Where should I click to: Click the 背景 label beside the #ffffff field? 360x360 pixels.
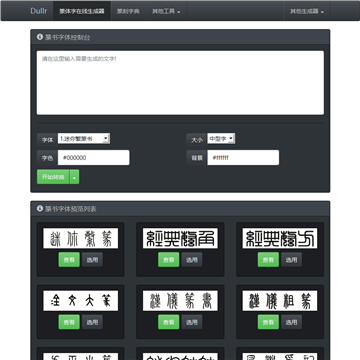pos(197,158)
